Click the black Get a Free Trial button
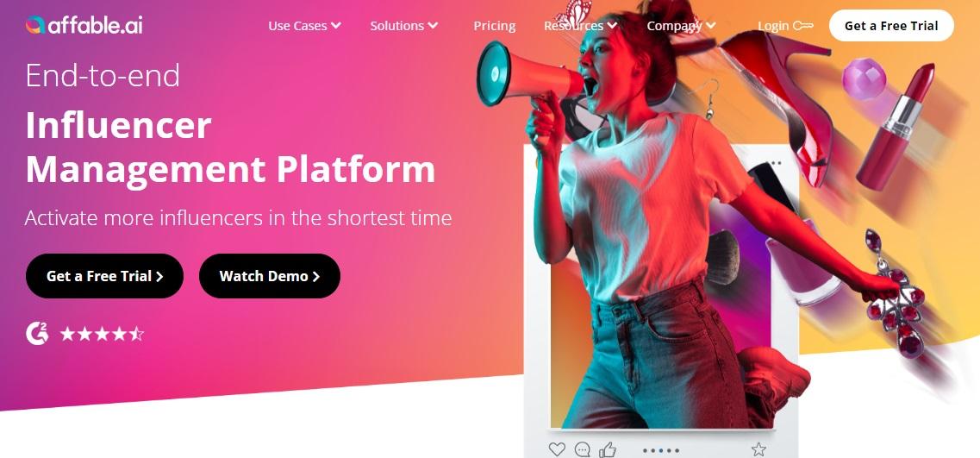The width and height of the screenshot is (980, 458). tap(104, 276)
